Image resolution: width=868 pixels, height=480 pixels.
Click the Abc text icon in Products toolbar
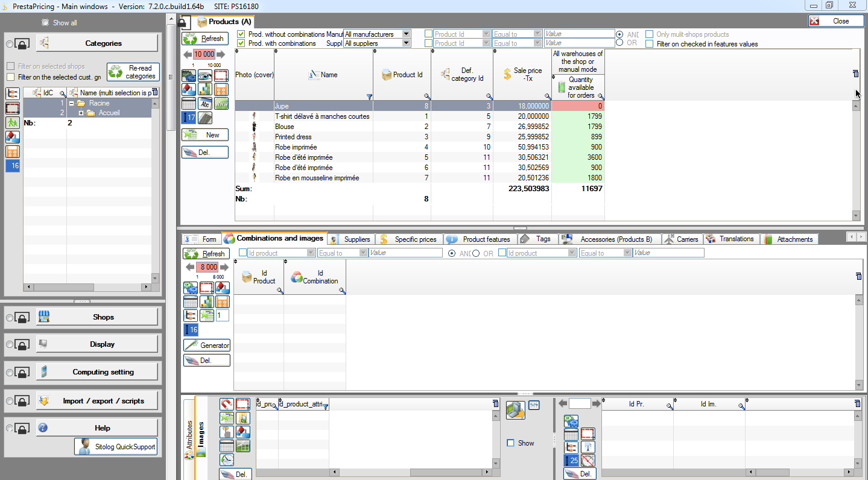click(x=205, y=104)
